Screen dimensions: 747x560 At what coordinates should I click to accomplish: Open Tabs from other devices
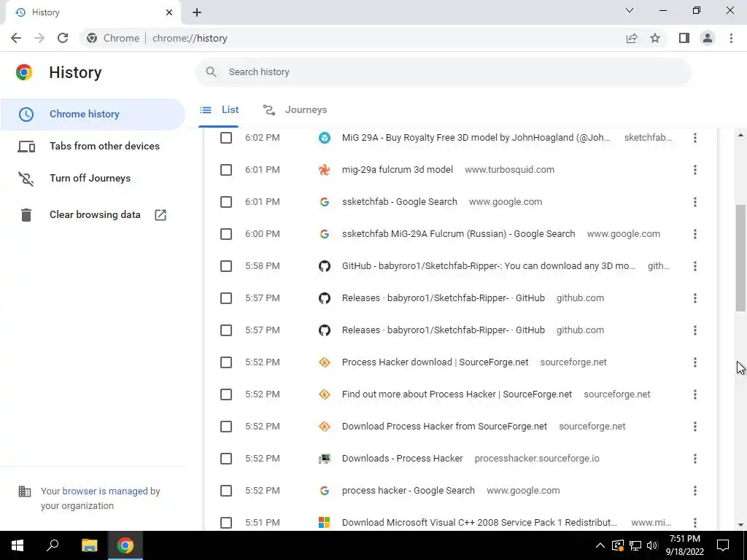[93, 146]
